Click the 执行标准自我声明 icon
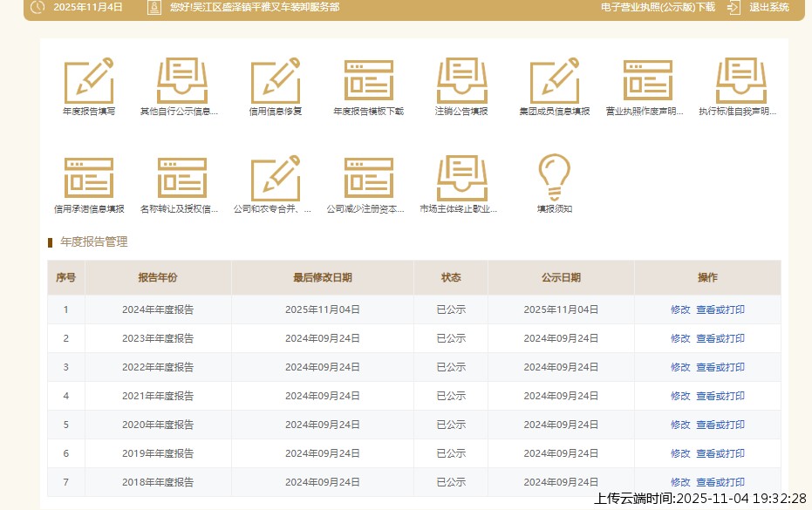 coord(740,81)
